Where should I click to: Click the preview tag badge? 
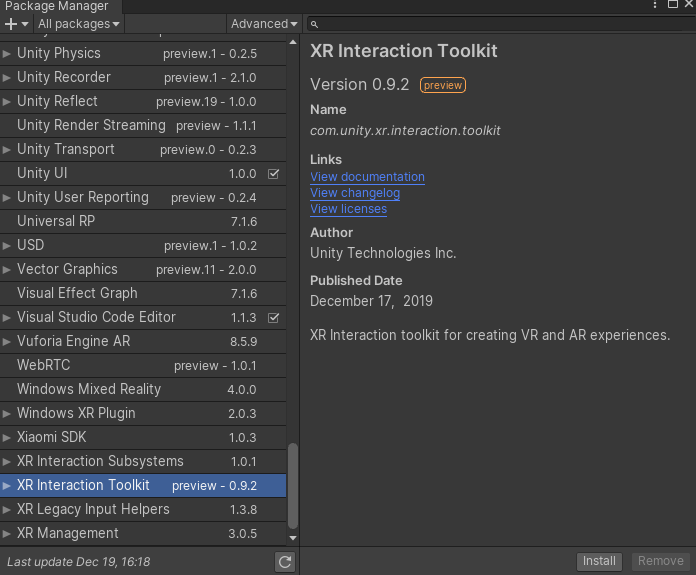coord(443,85)
